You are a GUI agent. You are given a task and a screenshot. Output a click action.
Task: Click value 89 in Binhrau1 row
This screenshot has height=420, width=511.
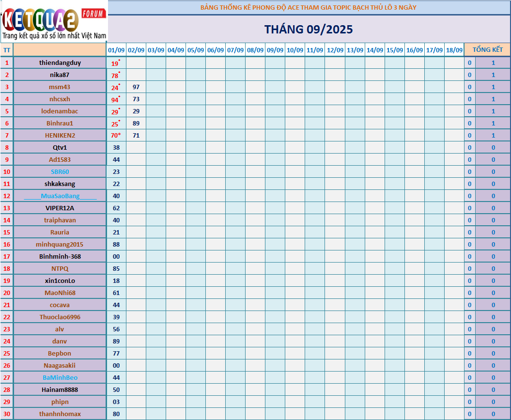(x=136, y=123)
